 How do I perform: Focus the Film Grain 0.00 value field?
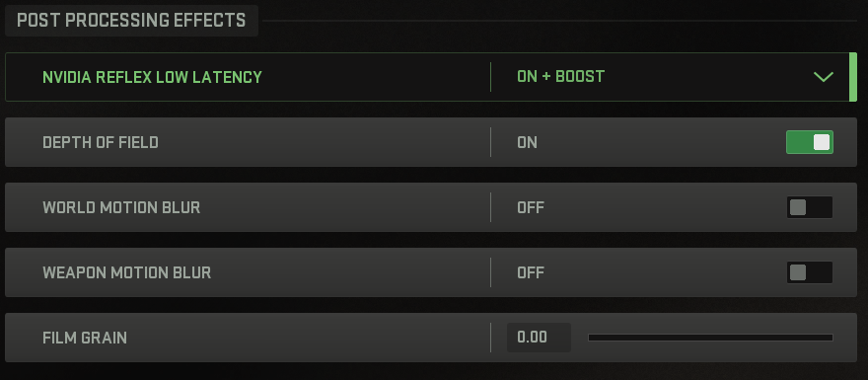(x=539, y=338)
